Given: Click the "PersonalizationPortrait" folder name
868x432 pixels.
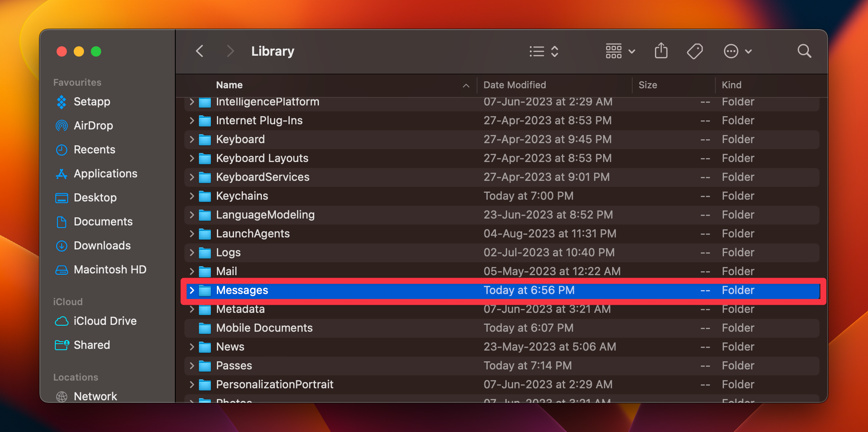Looking at the screenshot, I should [x=275, y=384].
